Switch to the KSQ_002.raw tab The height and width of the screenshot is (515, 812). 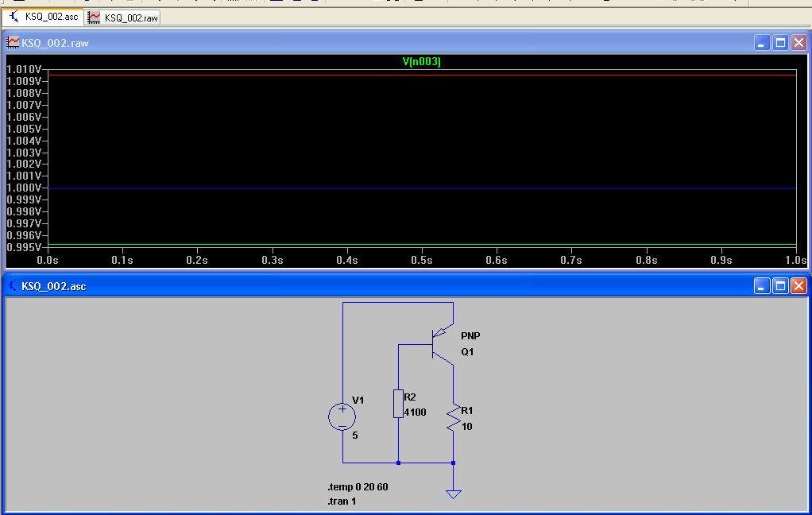pos(122,17)
